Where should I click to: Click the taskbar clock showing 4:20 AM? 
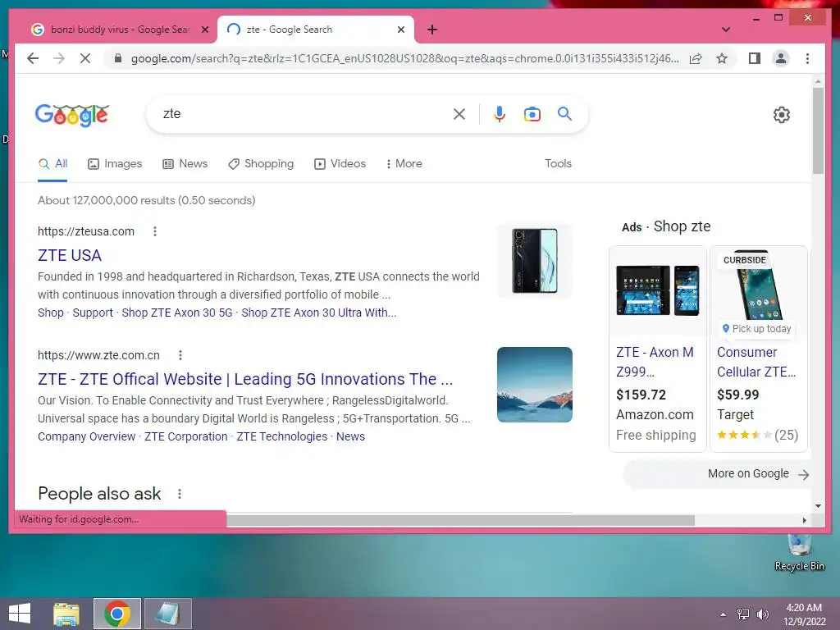804,614
